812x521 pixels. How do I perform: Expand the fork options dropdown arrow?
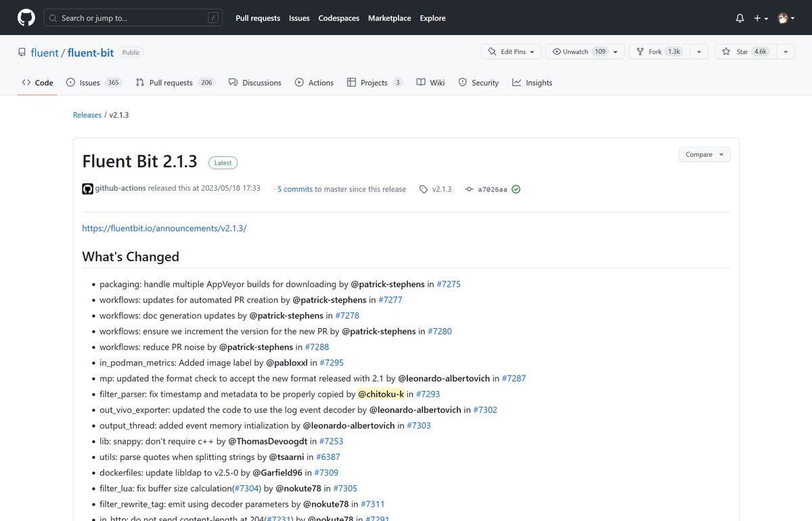(x=698, y=51)
